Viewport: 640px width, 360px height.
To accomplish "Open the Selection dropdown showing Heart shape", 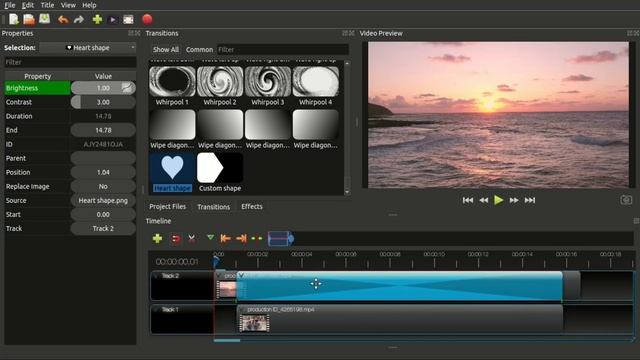I will pos(87,48).
